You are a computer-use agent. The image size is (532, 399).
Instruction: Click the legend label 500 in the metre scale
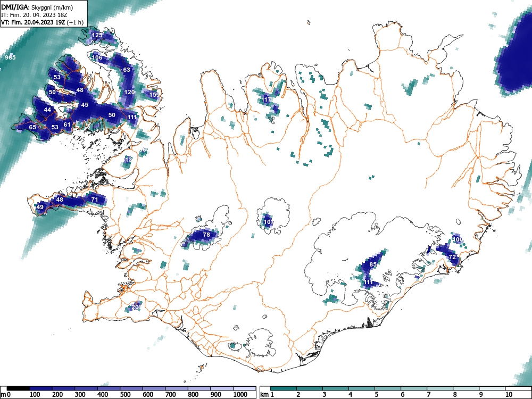[x=125, y=395]
